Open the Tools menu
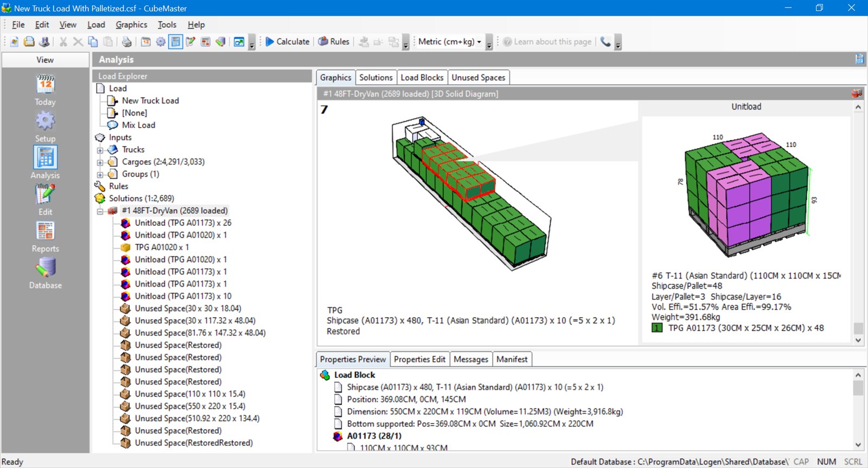The image size is (868, 468). (167, 25)
